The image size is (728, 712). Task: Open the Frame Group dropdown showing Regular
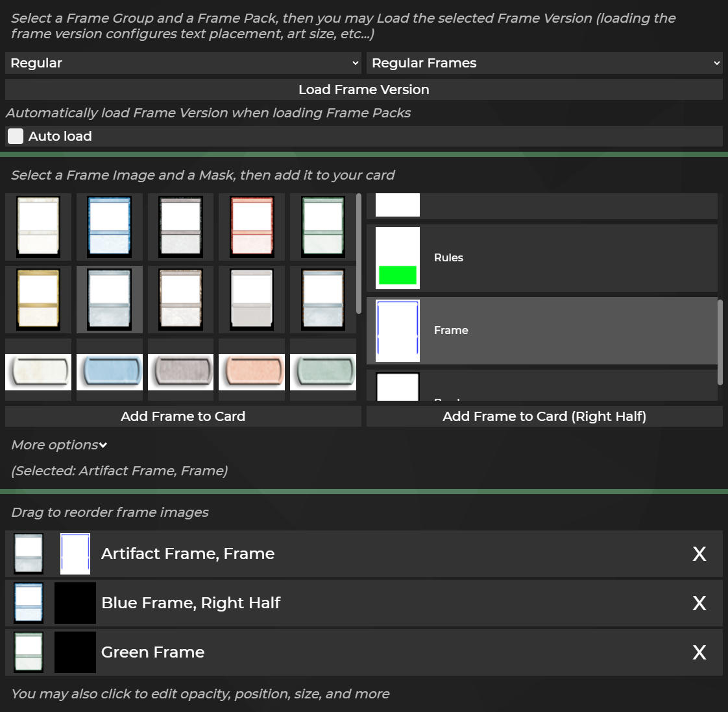[184, 63]
